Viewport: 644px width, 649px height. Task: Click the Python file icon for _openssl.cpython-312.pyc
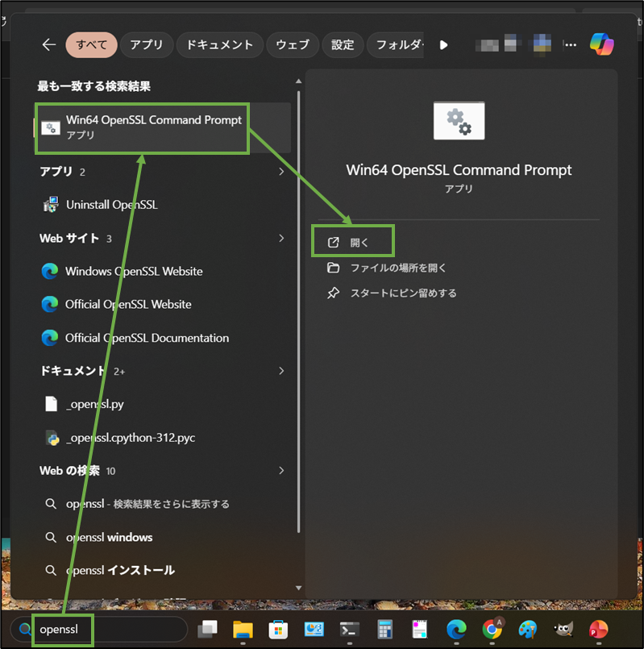[52, 438]
